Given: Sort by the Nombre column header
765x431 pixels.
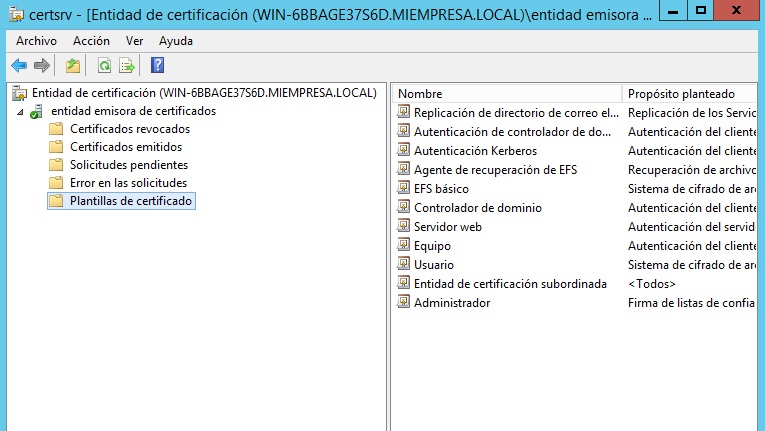Looking at the screenshot, I should tap(505, 94).
